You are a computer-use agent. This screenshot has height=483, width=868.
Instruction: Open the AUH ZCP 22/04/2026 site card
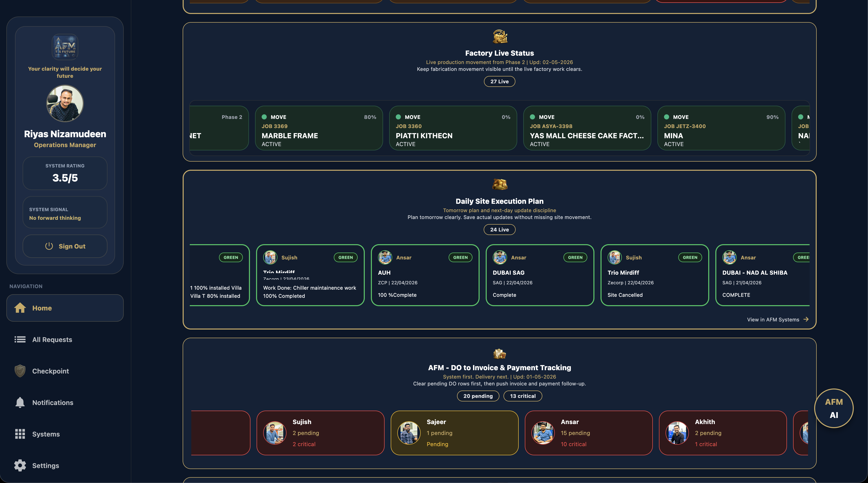(425, 275)
